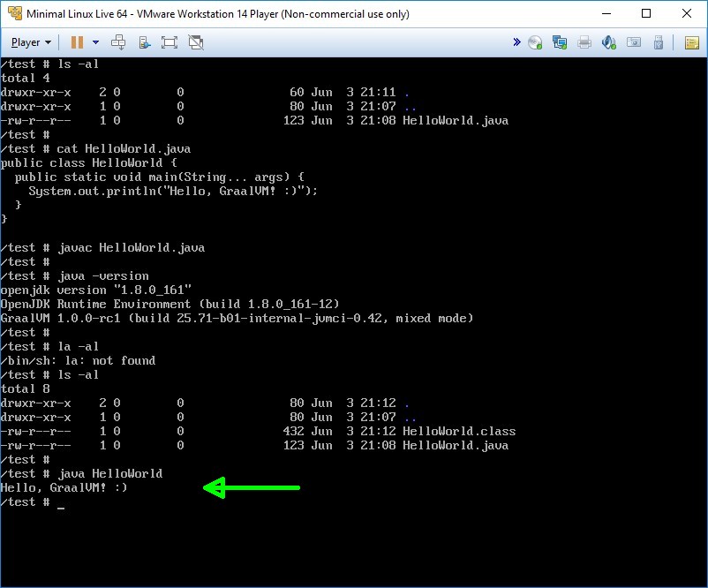Expand the power options dropdown arrow
The width and height of the screenshot is (708, 588).
click(95, 42)
